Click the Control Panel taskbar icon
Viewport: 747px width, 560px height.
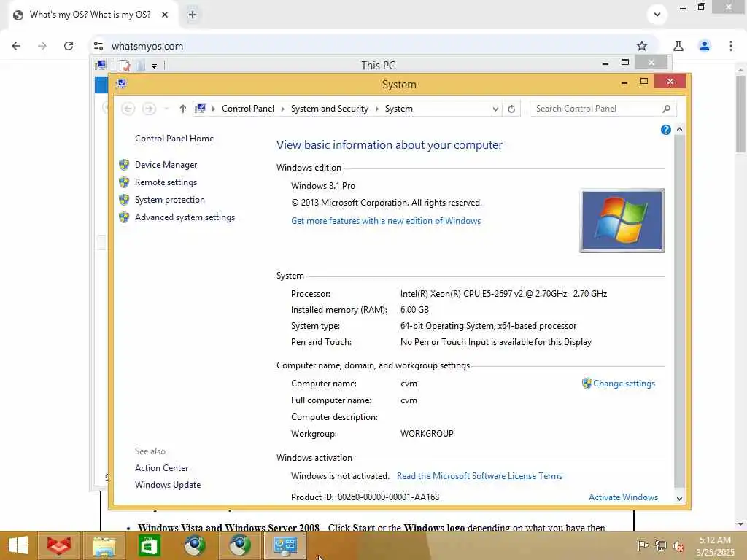pos(285,545)
